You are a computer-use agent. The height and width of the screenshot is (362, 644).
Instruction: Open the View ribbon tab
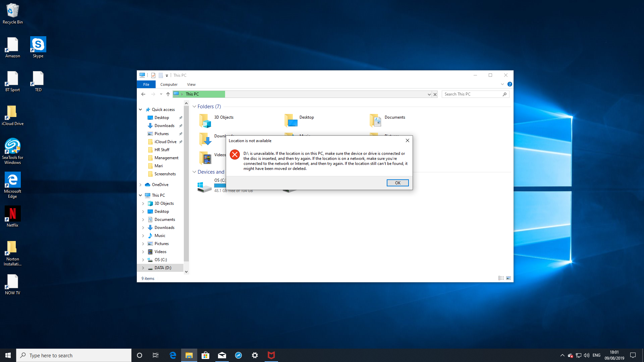click(191, 84)
